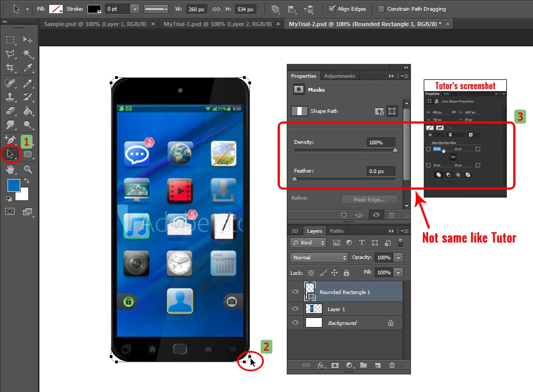Create a new layer
The image size is (533, 392).
[378, 365]
